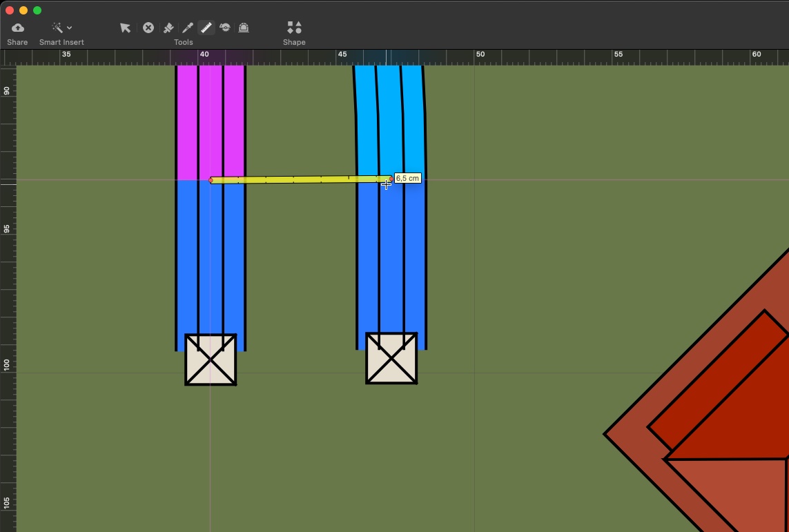The image size is (789, 532).
Task: Select the left crossed square box
Action: point(211,359)
